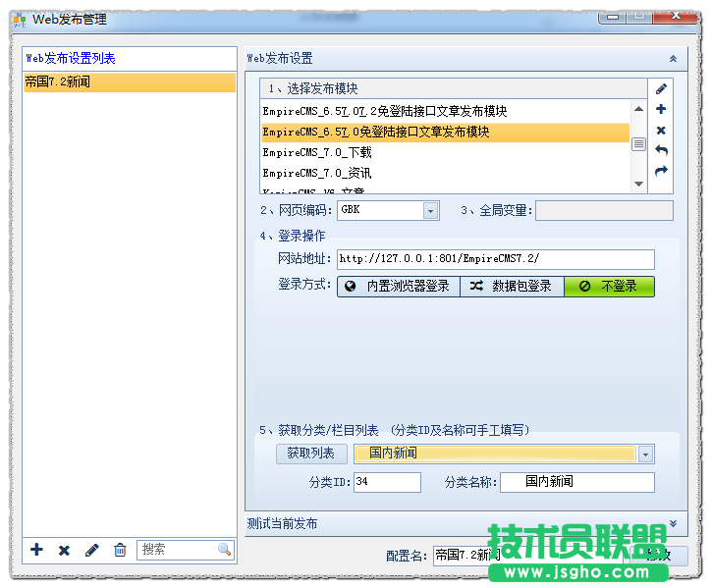This screenshot has width=711, height=588.
Task: Select EmpireCMS_7.0_下载 module
Action: 317,152
